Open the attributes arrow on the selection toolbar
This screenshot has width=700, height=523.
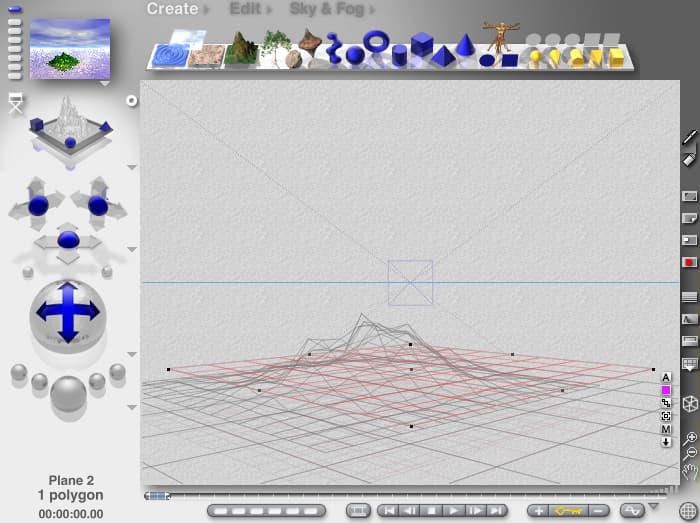click(666, 442)
